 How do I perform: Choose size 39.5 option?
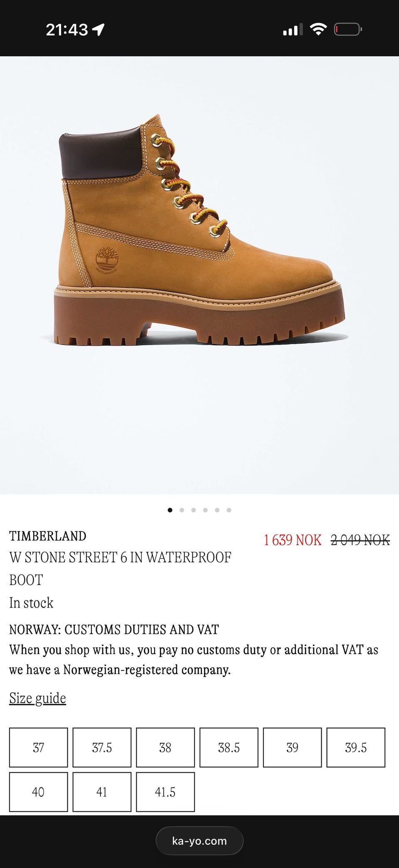pyautogui.click(x=356, y=747)
